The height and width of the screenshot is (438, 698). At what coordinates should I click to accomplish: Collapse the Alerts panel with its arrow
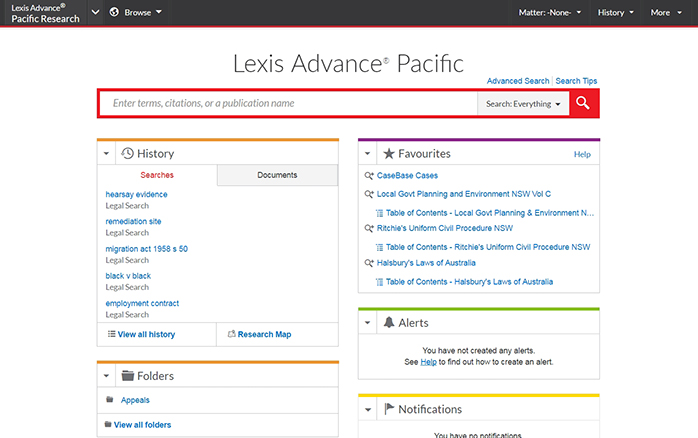[368, 322]
